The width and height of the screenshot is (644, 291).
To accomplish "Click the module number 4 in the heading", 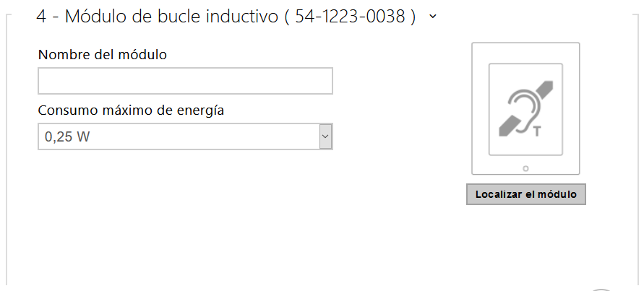I will coord(41,17).
